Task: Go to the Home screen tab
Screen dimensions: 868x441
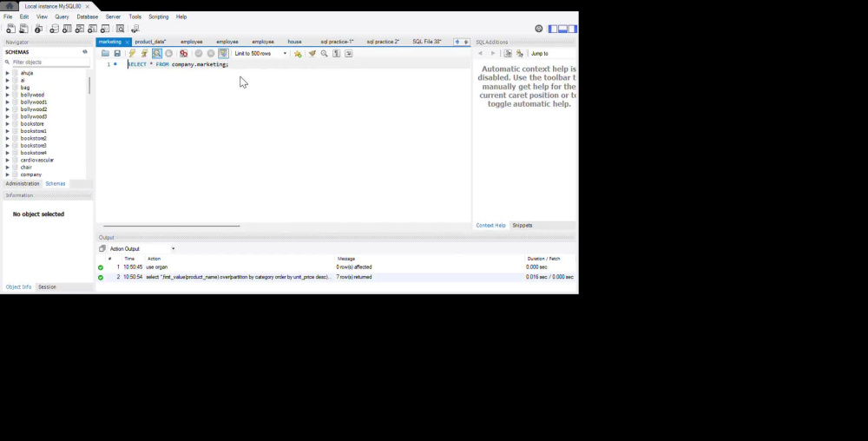Action: tap(9, 6)
